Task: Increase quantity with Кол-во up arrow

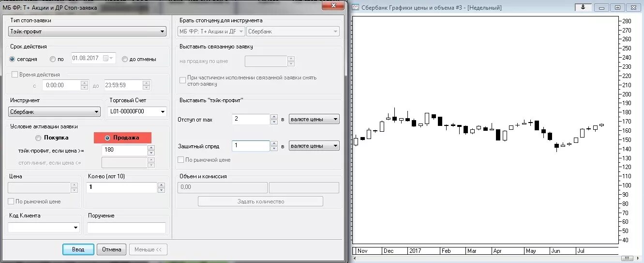Action: click(162, 185)
